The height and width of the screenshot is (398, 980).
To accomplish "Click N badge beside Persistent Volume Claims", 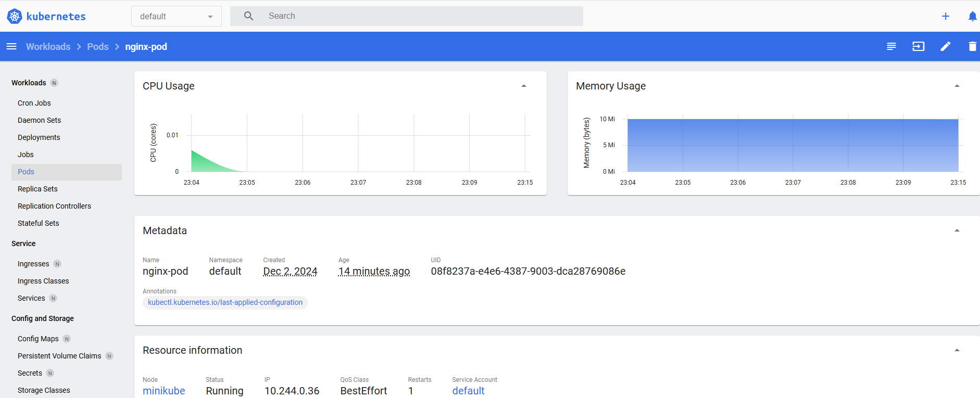I will pos(109,356).
